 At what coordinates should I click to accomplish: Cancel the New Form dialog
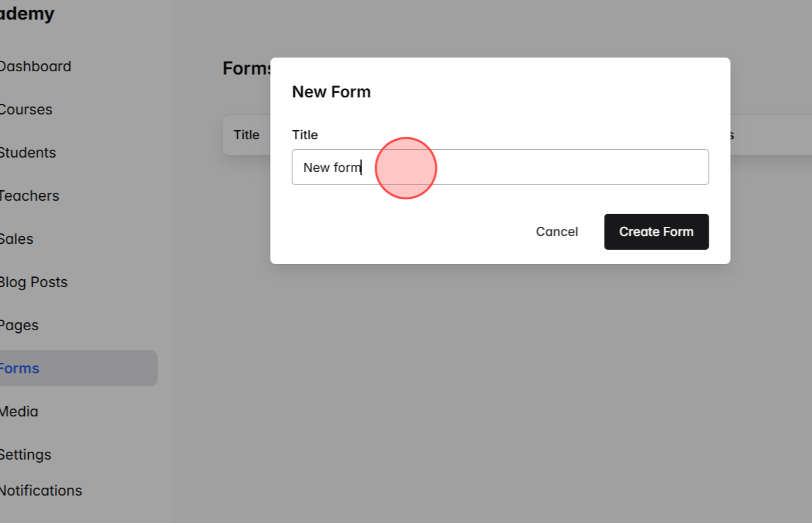tap(556, 231)
